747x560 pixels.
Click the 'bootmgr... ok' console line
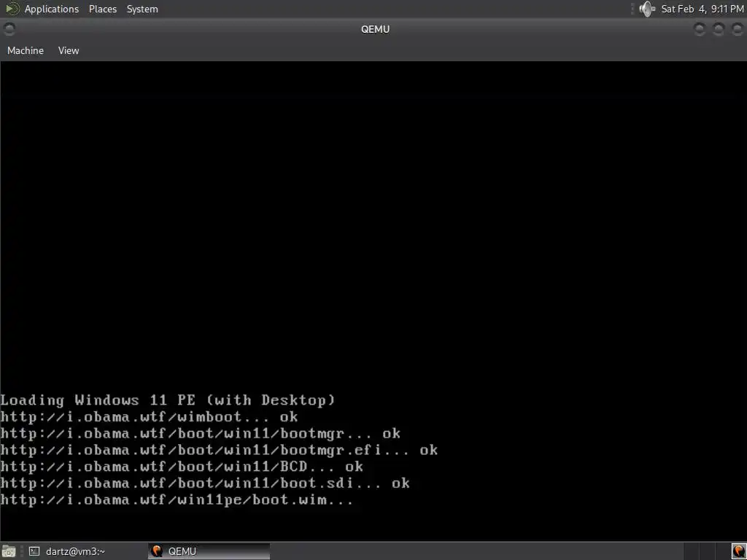[x=201, y=433]
